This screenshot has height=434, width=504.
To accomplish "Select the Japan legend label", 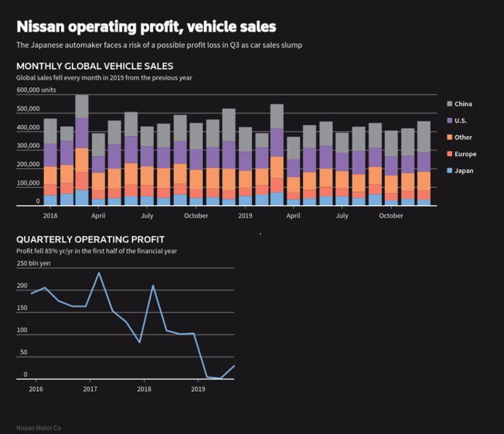I will tap(464, 171).
